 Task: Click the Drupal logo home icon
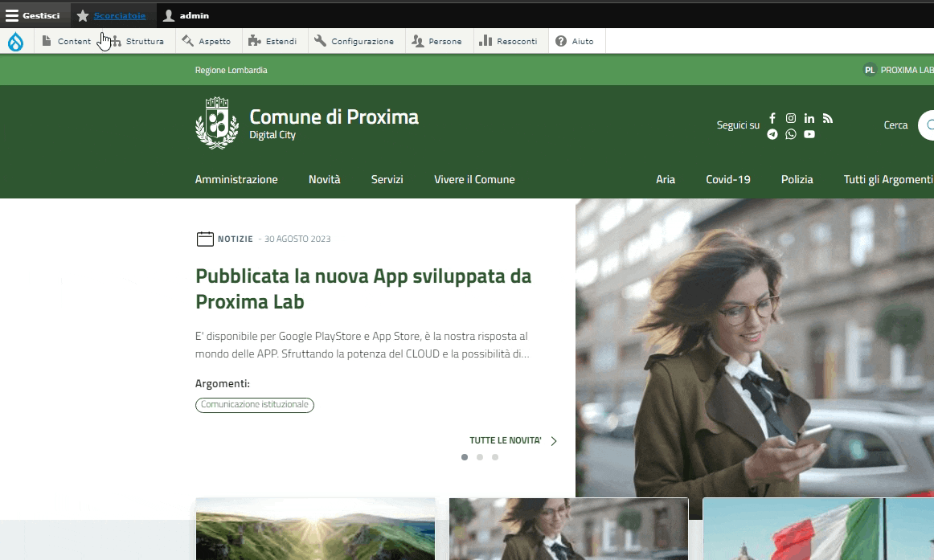[16, 41]
